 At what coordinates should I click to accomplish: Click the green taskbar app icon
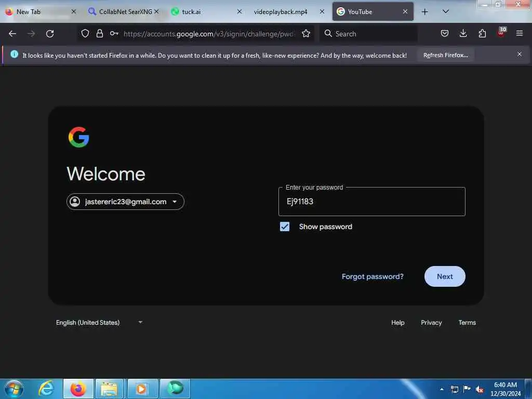coord(175,389)
